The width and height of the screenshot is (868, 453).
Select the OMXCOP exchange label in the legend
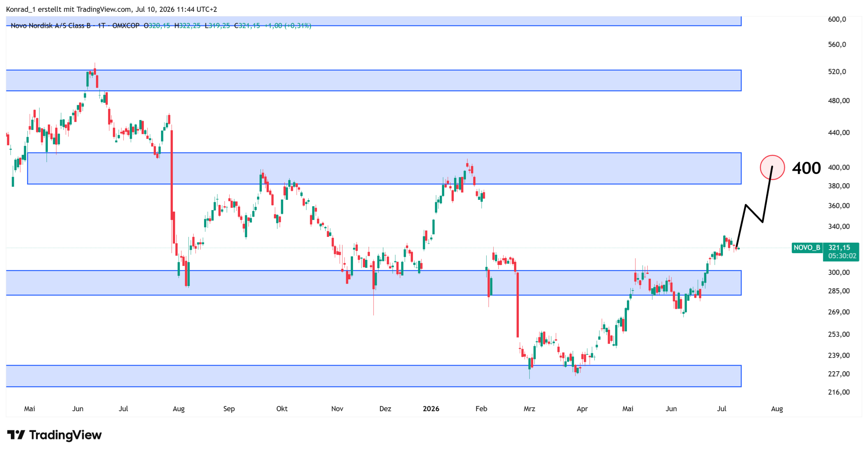point(125,26)
